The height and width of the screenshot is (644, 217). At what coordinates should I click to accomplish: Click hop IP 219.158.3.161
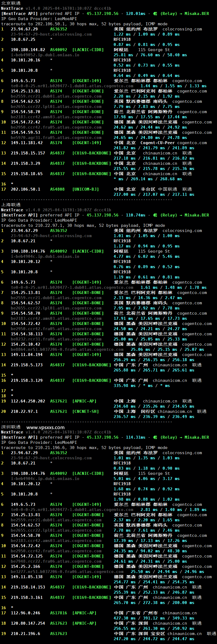27,597
